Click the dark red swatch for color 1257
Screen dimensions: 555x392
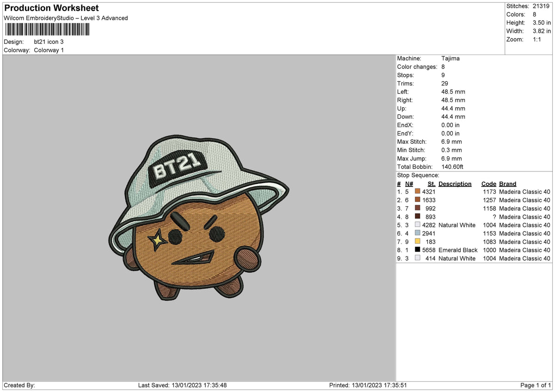[418, 200]
